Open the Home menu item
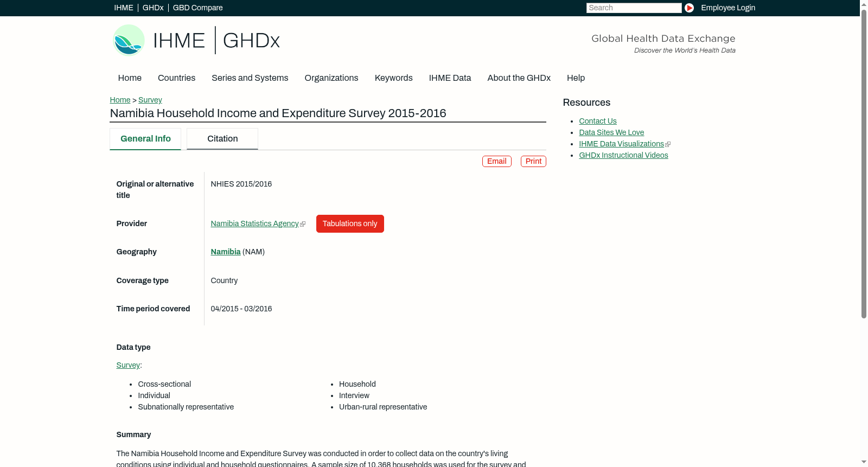The width and height of the screenshot is (868, 467). 130,78
